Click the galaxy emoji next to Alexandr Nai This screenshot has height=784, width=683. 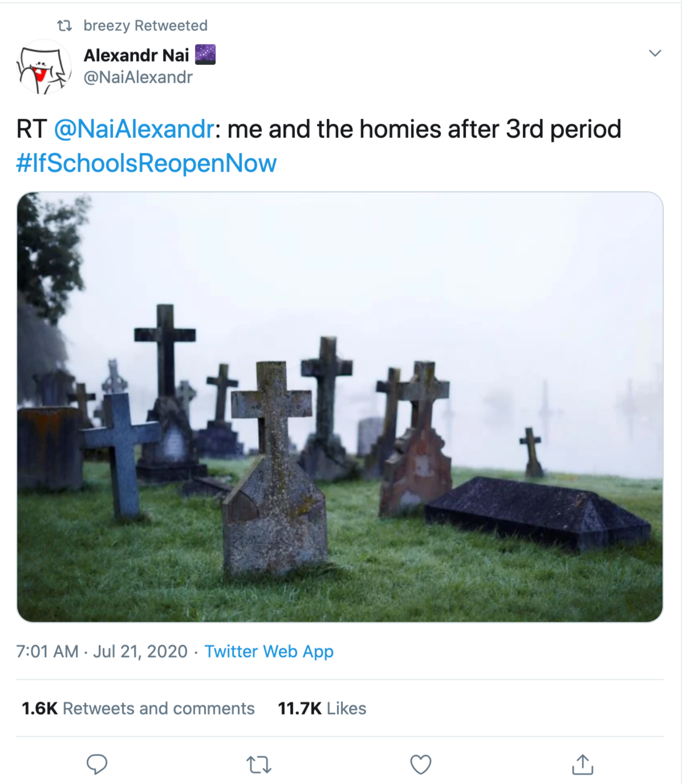pos(205,55)
